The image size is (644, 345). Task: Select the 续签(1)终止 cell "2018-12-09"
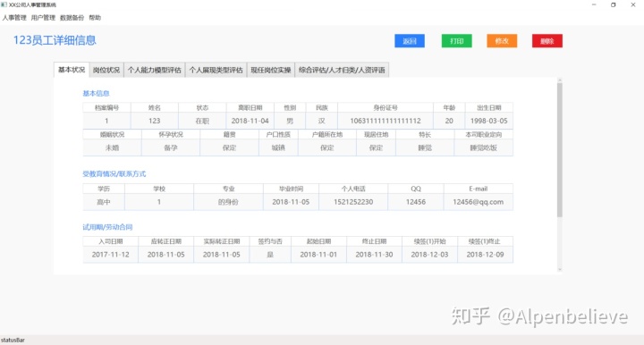click(485, 255)
